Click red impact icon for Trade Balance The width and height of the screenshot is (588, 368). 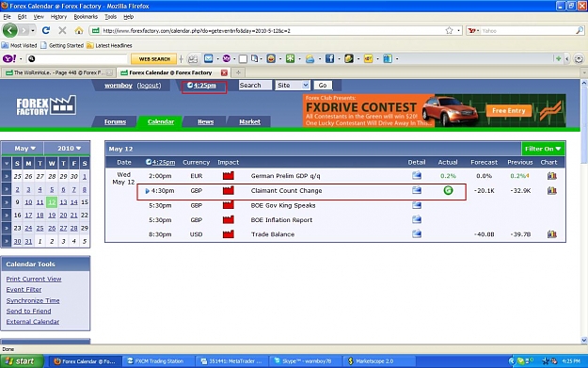pos(229,234)
